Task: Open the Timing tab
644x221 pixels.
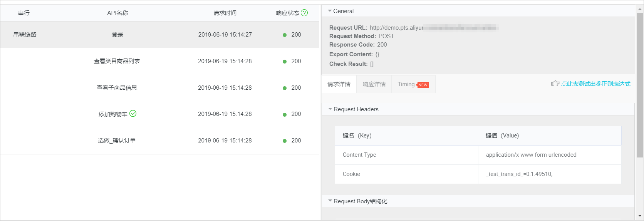Action: point(414,84)
